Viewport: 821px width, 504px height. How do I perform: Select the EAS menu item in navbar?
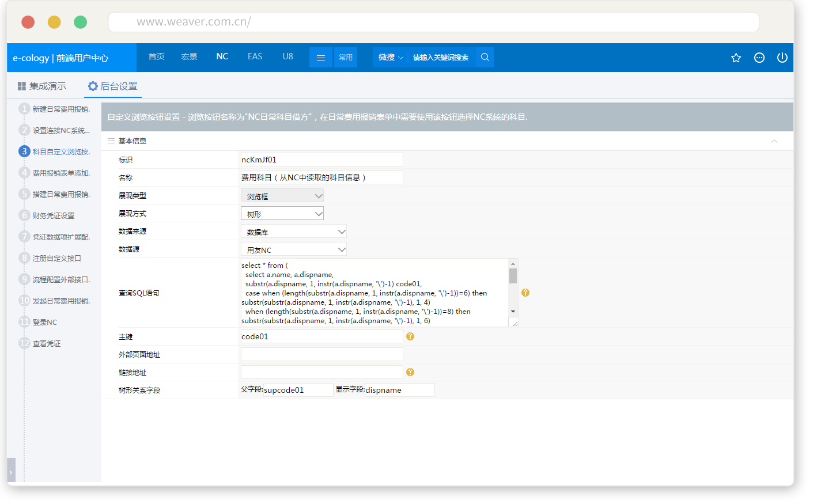point(255,56)
